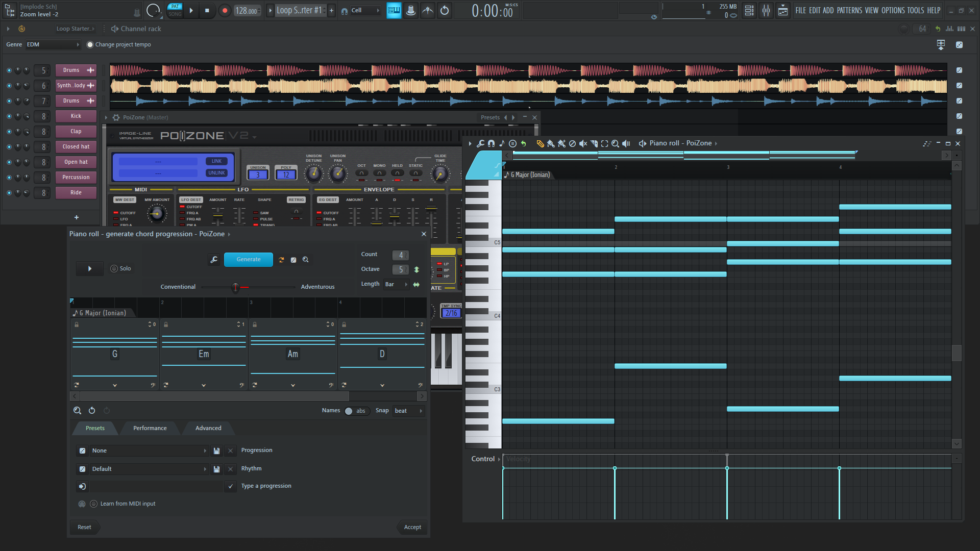Click the Accept button
Screen dimensions: 980x551
(412, 527)
